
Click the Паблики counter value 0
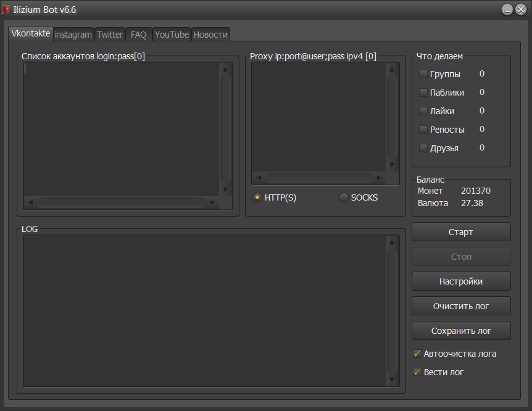[482, 92]
